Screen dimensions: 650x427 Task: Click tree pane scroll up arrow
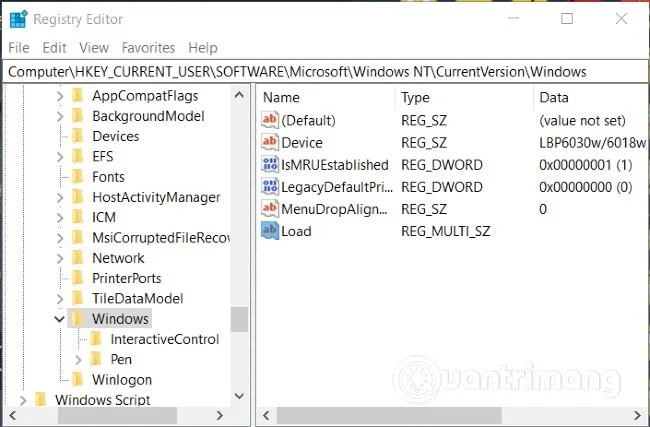[239, 95]
